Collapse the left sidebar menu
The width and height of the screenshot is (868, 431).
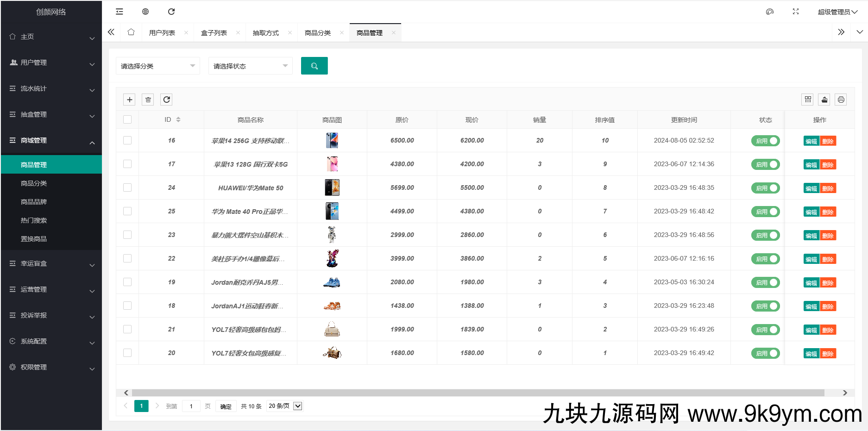[x=119, y=11]
